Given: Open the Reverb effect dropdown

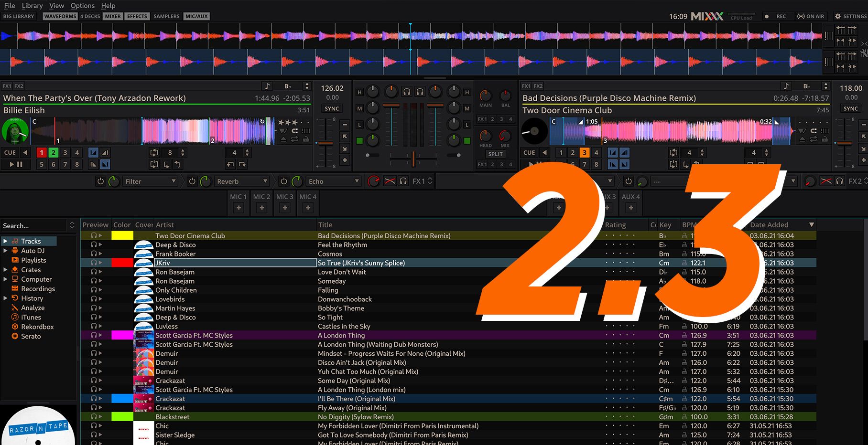Looking at the screenshot, I should [242, 181].
